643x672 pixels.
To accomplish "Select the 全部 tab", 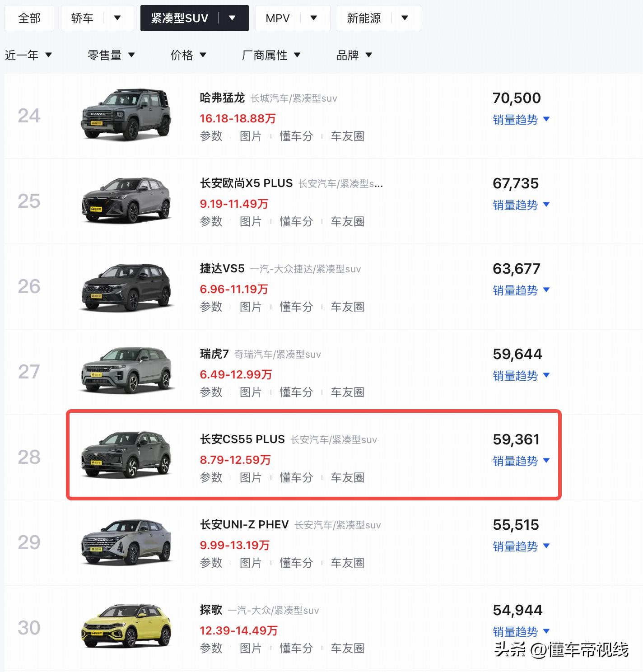I will pos(29,18).
